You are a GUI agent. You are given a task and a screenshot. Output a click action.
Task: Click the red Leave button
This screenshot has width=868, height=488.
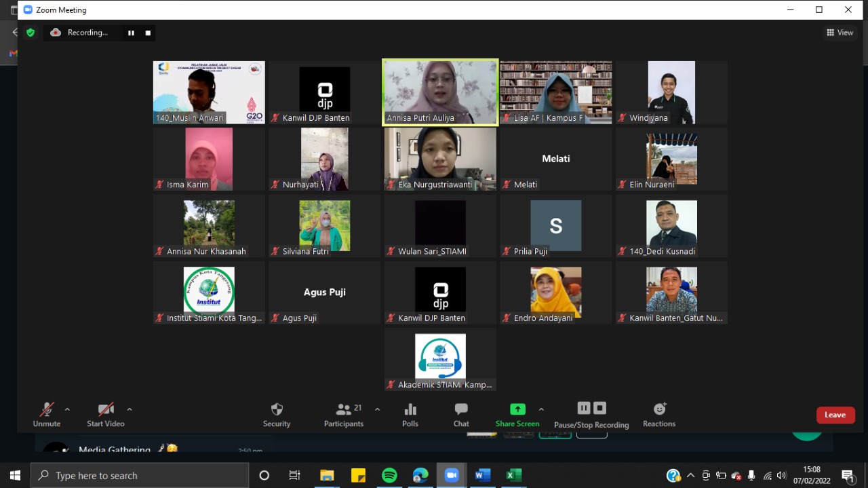[835, 415]
